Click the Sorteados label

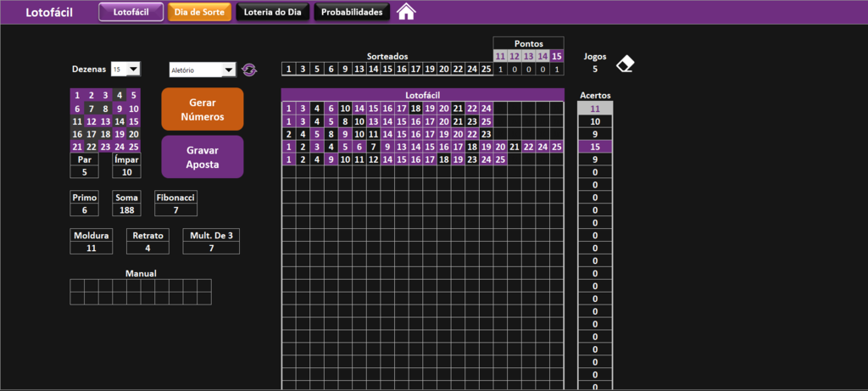coord(387,57)
